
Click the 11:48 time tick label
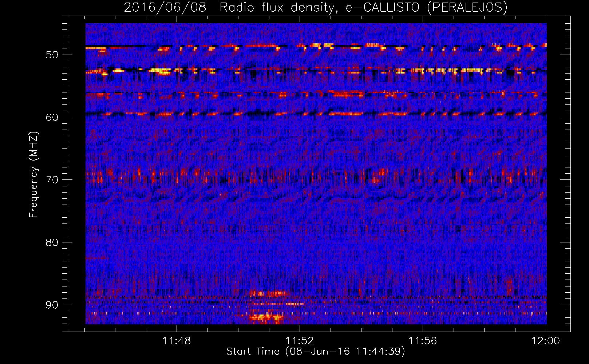click(177, 341)
